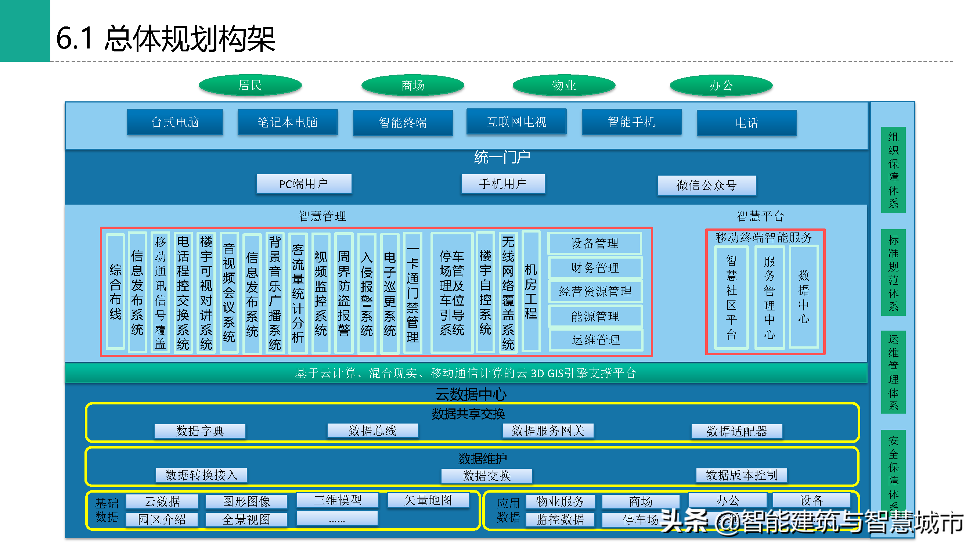Viewport: 980px width, 551px height.
Task: Click the 全景视图 box
Action: [246, 519]
